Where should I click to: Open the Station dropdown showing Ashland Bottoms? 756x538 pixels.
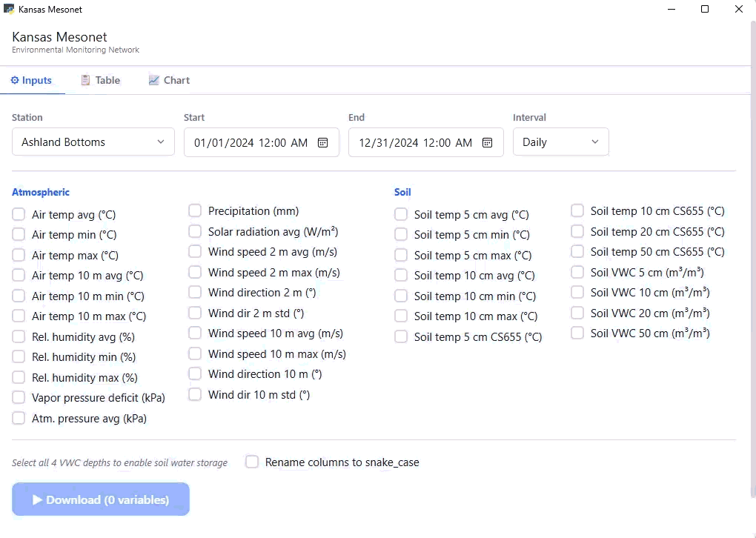click(x=93, y=142)
